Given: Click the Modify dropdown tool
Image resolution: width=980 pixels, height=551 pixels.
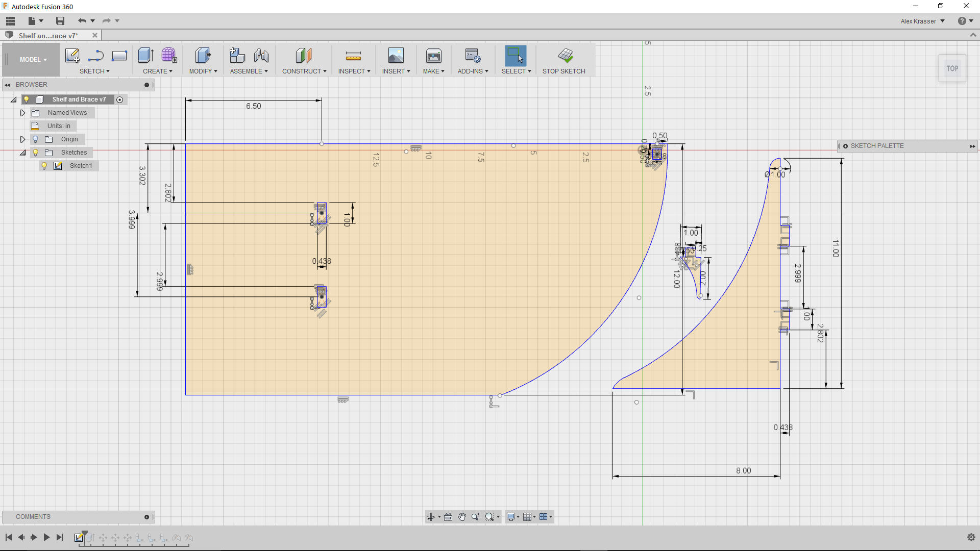Looking at the screenshot, I should click(202, 71).
